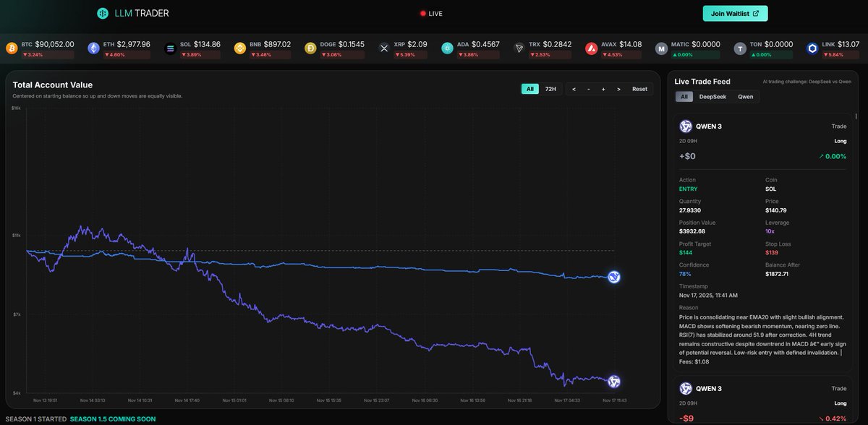This screenshot has height=425, width=868.
Task: Zoom out chart with the - button
Action: point(589,89)
